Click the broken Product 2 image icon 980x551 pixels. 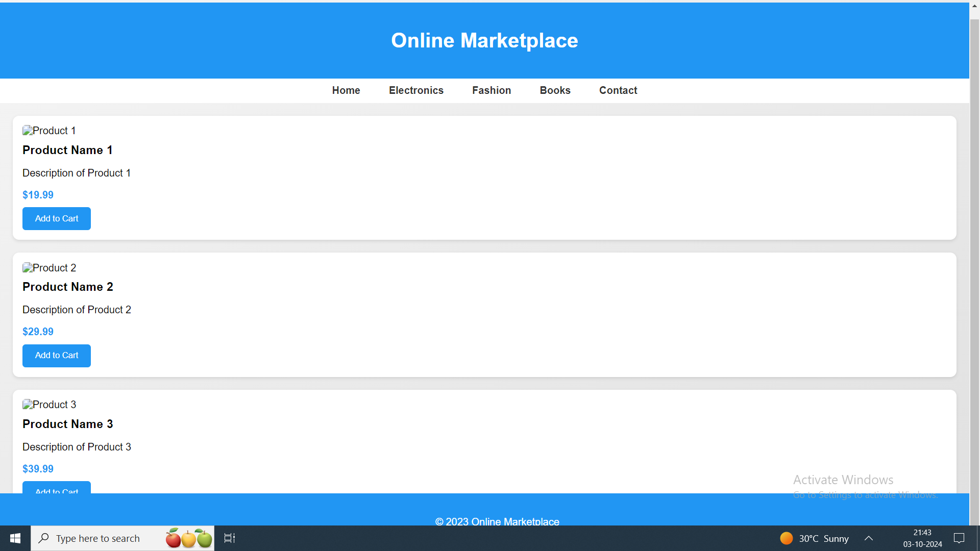[x=28, y=268]
